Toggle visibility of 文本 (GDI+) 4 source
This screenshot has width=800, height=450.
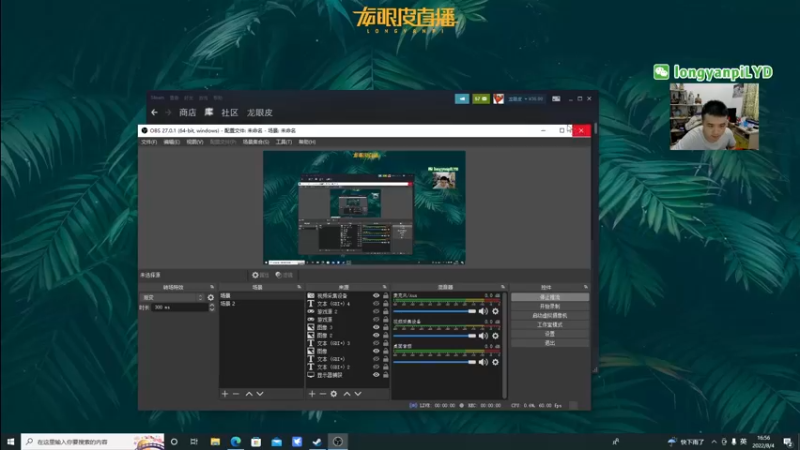pos(376,304)
